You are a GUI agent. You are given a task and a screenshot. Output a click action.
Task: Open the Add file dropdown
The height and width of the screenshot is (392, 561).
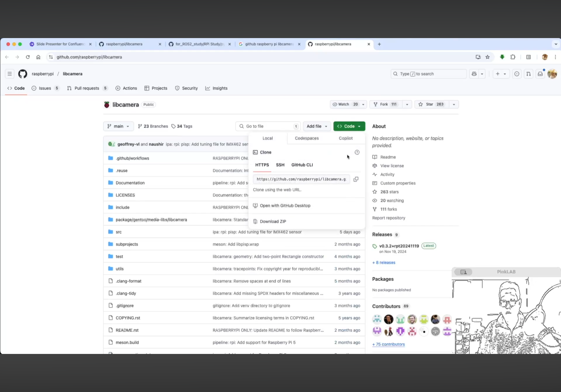click(317, 126)
